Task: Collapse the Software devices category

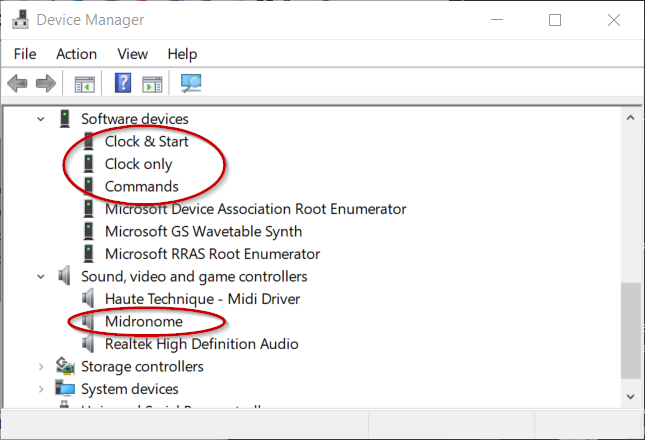Action: [40, 119]
